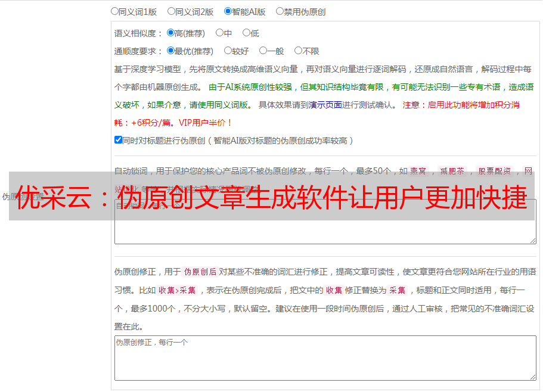Image resolution: width=543 pixels, height=392 pixels.
Task: Set 语义相似度 to 高(推荐)
Action: (x=170, y=33)
